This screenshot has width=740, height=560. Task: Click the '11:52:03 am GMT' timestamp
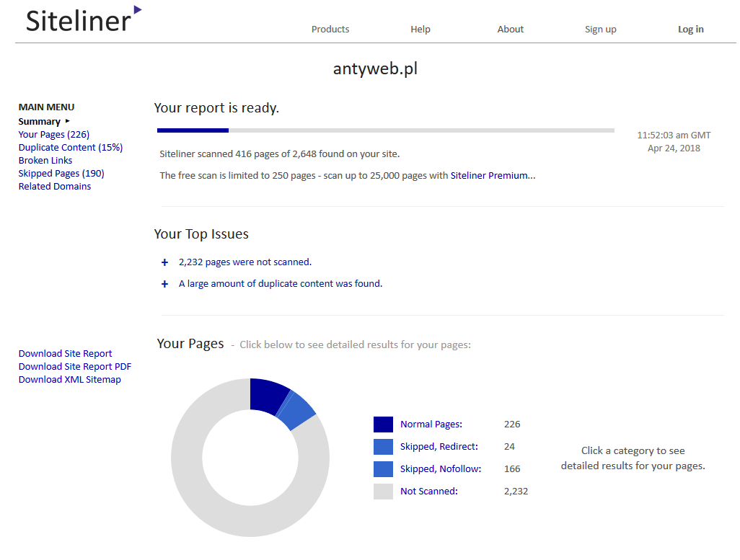click(x=674, y=135)
